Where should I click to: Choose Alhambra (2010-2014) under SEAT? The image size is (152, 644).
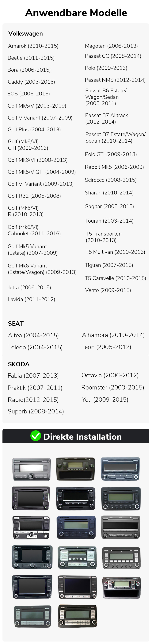(113, 335)
